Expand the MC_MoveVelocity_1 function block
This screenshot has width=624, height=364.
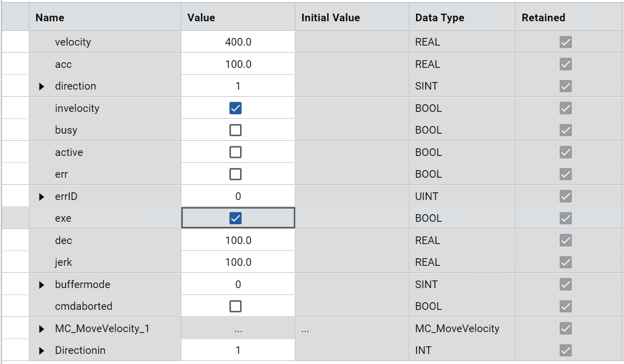42,329
